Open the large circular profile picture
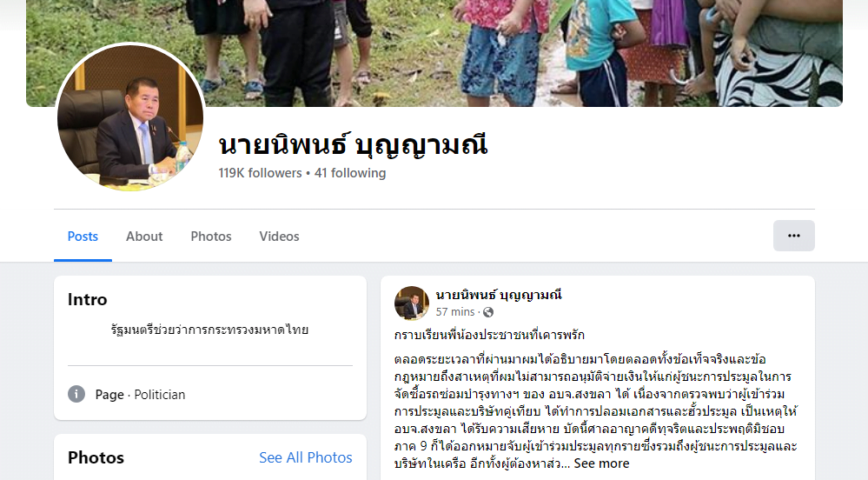Screen dimensions: 868x480 point(130,117)
